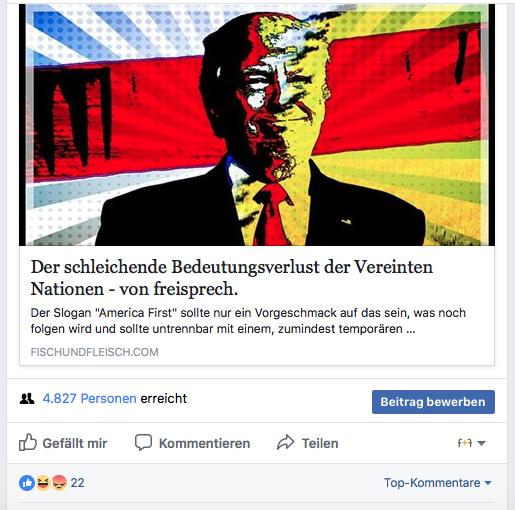The image size is (515, 510).
Task: Open the post-as identity dropdown arrow
Action: 481,443
